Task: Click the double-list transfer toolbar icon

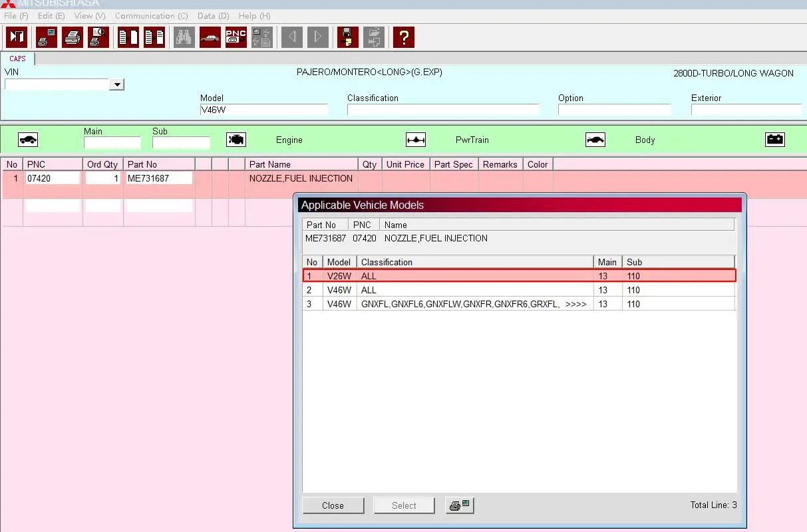Action: pyautogui.click(x=154, y=37)
